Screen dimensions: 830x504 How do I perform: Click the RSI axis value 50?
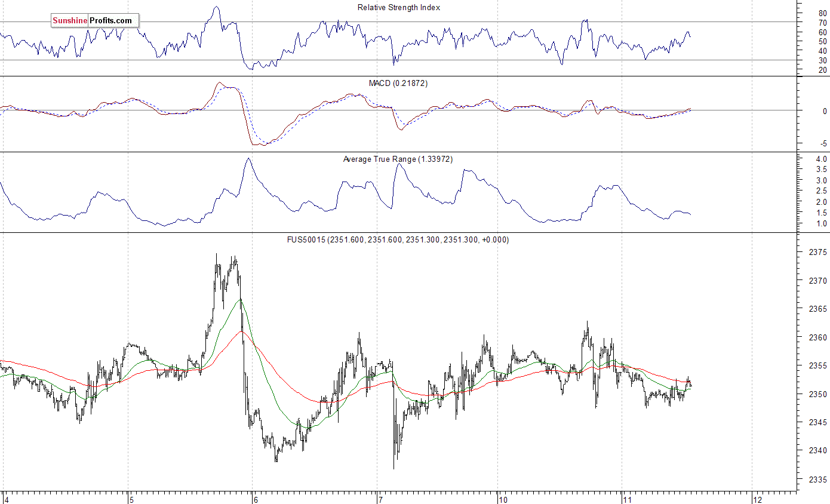(822, 41)
